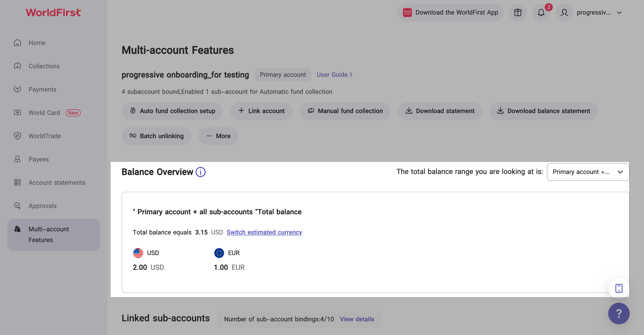
Task: Click the WorldFirst logo
Action: [53, 13]
